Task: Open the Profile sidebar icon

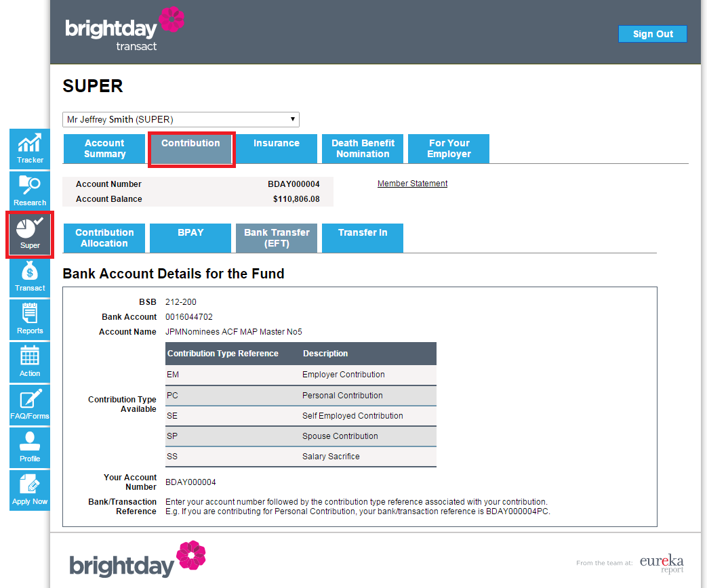Action: click(30, 448)
